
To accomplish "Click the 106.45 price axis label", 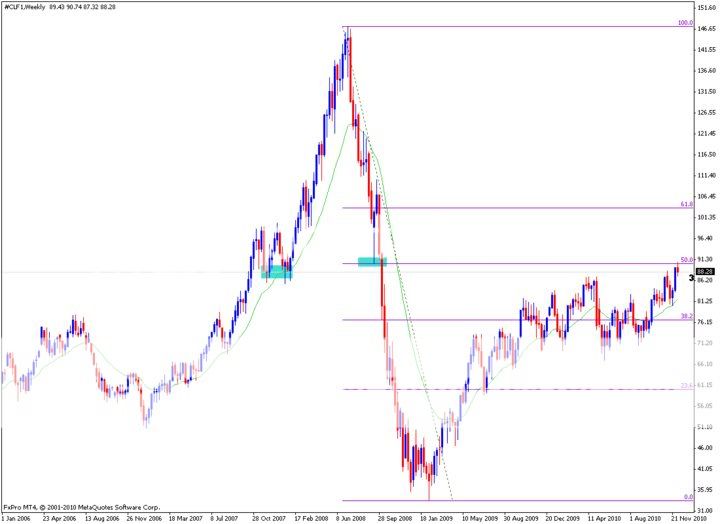I will coord(706,197).
